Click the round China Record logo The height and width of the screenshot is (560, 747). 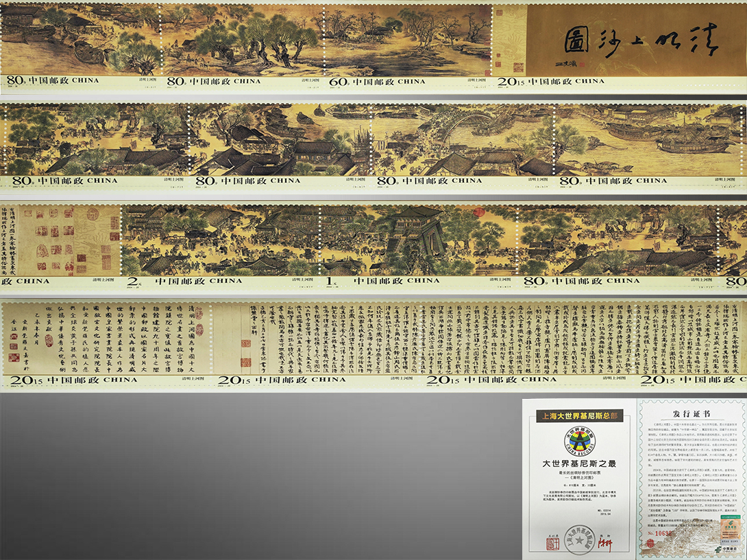point(579,441)
